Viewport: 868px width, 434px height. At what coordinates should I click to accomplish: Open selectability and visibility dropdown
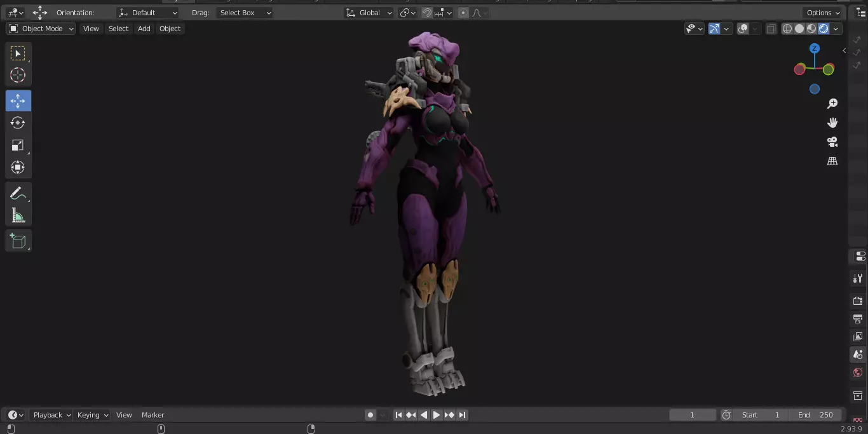point(694,29)
